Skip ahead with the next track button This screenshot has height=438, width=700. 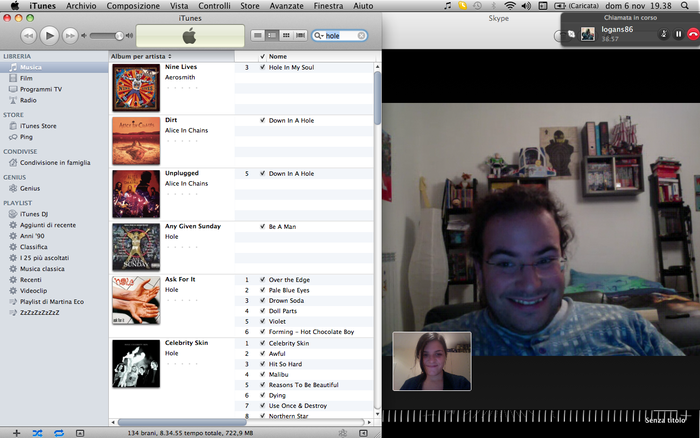[x=70, y=36]
